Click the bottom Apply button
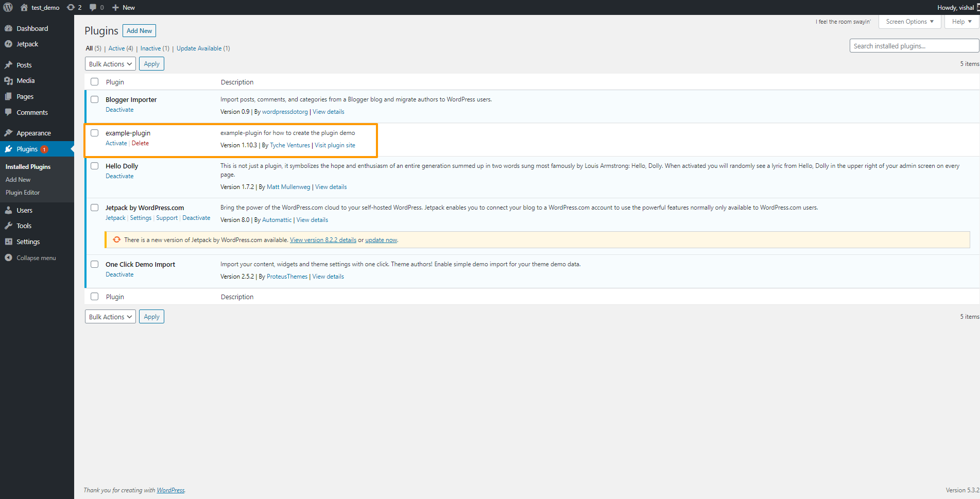The height and width of the screenshot is (499, 980). (151, 317)
